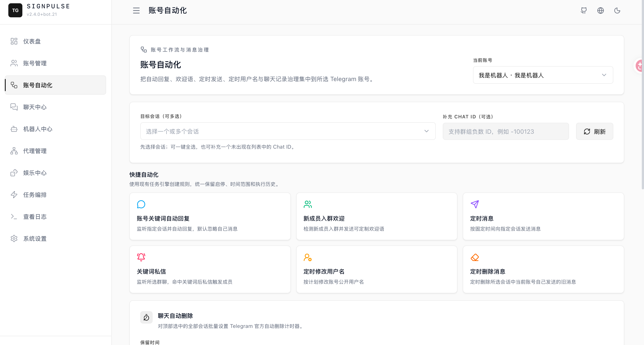Focus the 补充 CHAT ID input field
This screenshot has height=345, width=644.
(x=506, y=131)
